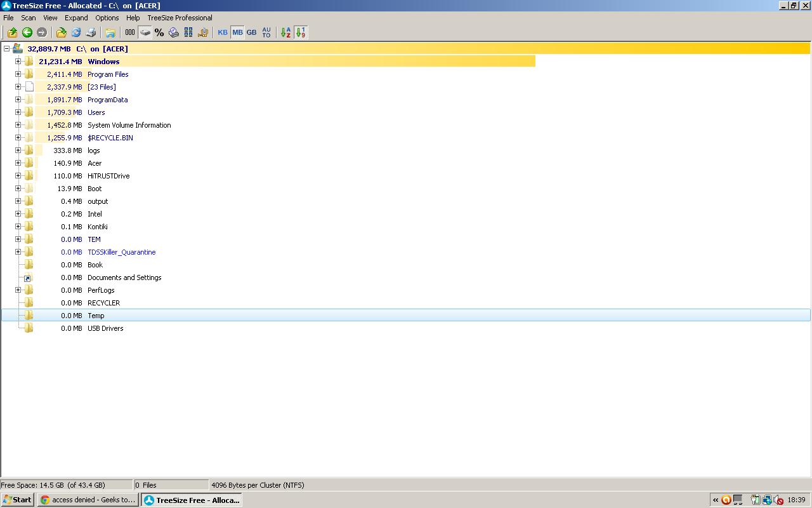Image resolution: width=812 pixels, height=508 pixels.
Task: Click the grey Forward arrow toolbar icon
Action: coord(42,32)
